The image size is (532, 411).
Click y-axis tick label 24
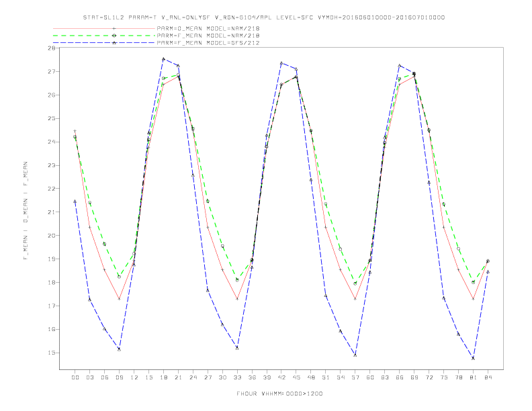click(x=52, y=142)
